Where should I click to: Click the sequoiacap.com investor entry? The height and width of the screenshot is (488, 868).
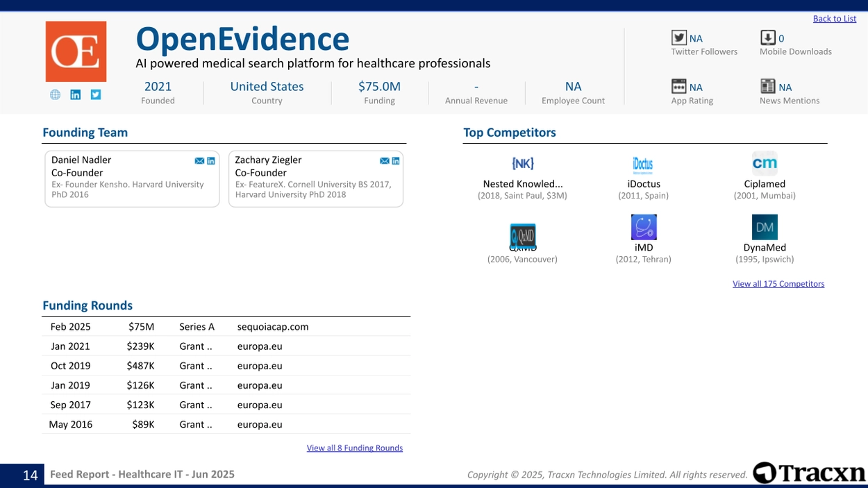click(273, 326)
